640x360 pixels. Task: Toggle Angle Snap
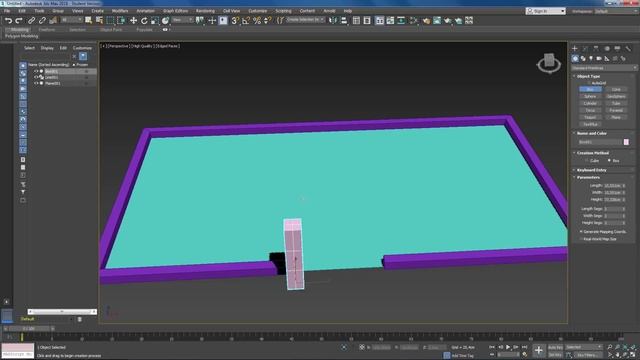pos(246,20)
